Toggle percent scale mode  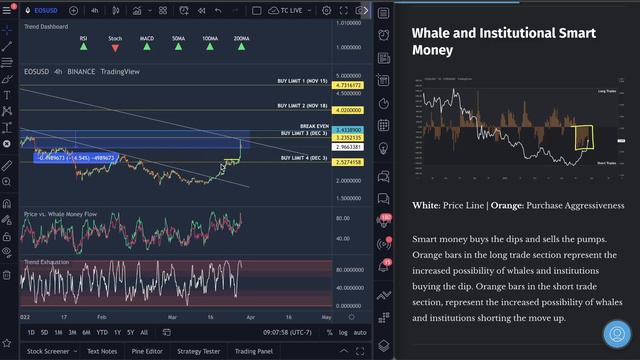pos(329,333)
